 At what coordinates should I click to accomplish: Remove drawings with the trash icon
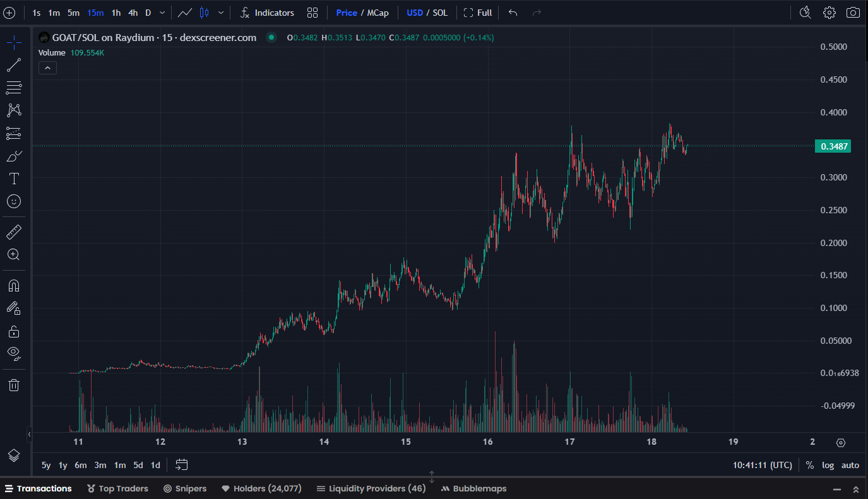pos(14,385)
